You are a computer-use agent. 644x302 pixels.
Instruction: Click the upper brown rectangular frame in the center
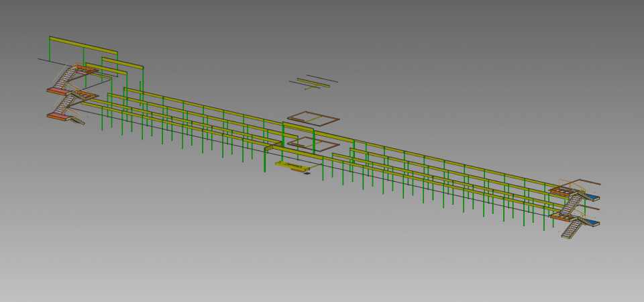point(314,113)
